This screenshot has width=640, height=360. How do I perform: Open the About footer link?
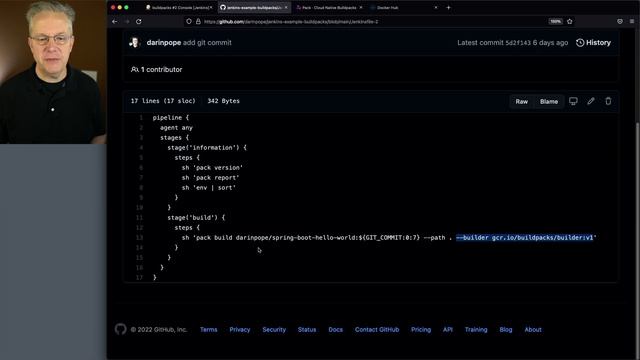pos(533,329)
